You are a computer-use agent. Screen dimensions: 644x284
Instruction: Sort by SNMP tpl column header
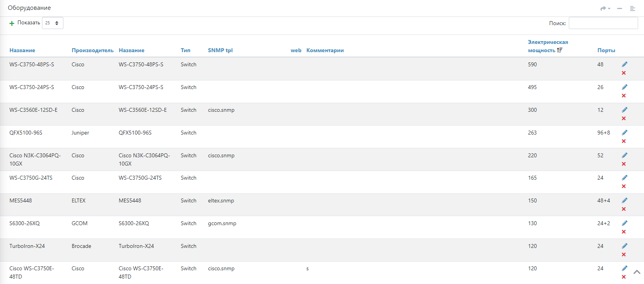pos(220,50)
